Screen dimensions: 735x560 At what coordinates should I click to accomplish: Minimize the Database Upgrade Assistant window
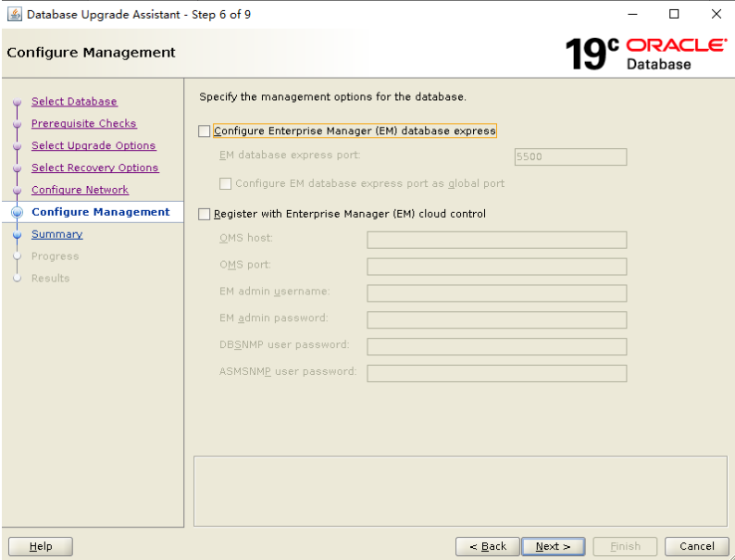pos(632,15)
